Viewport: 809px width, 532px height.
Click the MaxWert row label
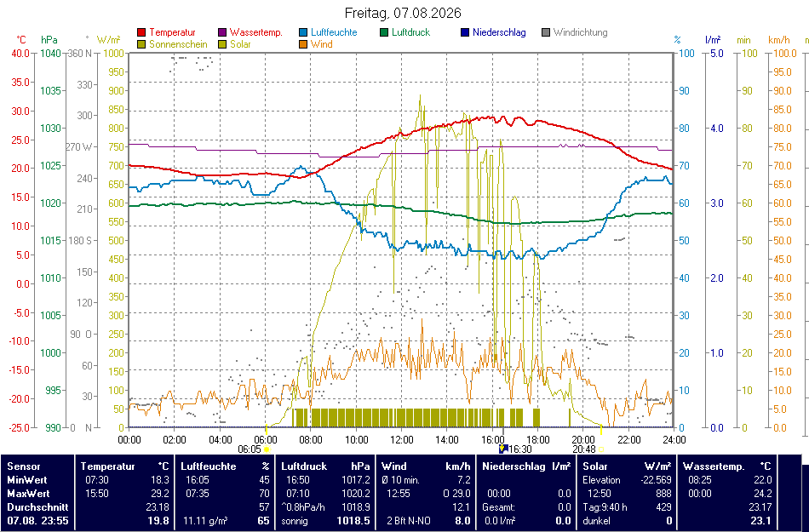(x=28, y=494)
